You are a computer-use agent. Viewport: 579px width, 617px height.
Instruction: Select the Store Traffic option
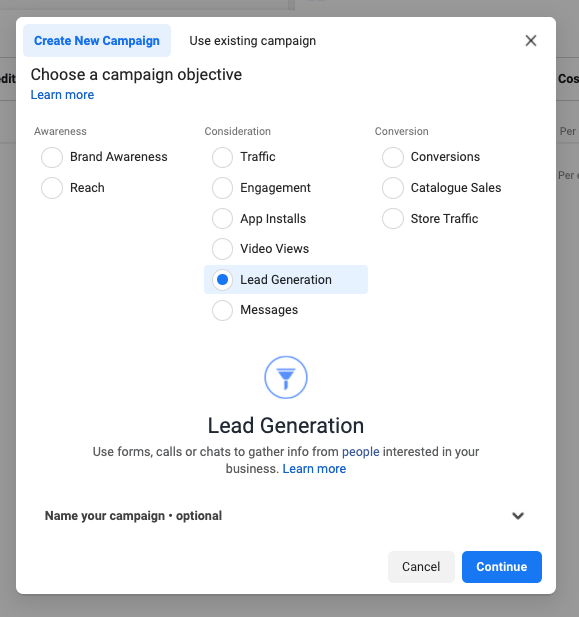pos(393,218)
